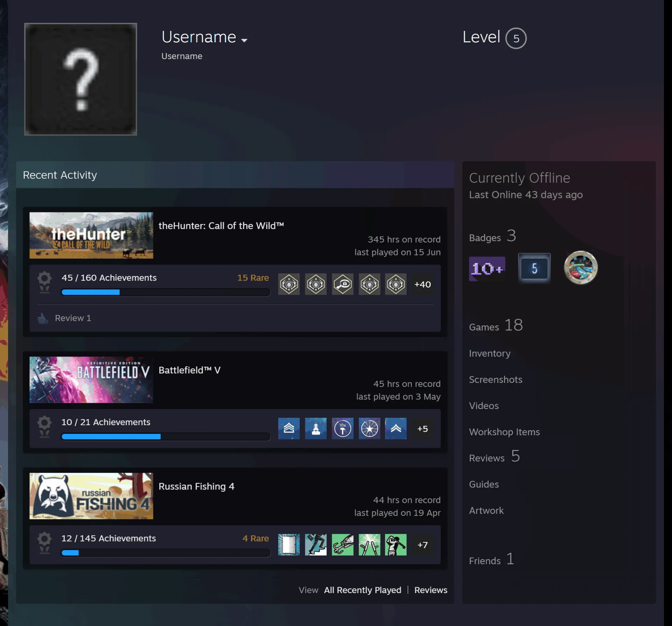Open the Games 18 link
This screenshot has width=672, height=626.
click(x=496, y=325)
